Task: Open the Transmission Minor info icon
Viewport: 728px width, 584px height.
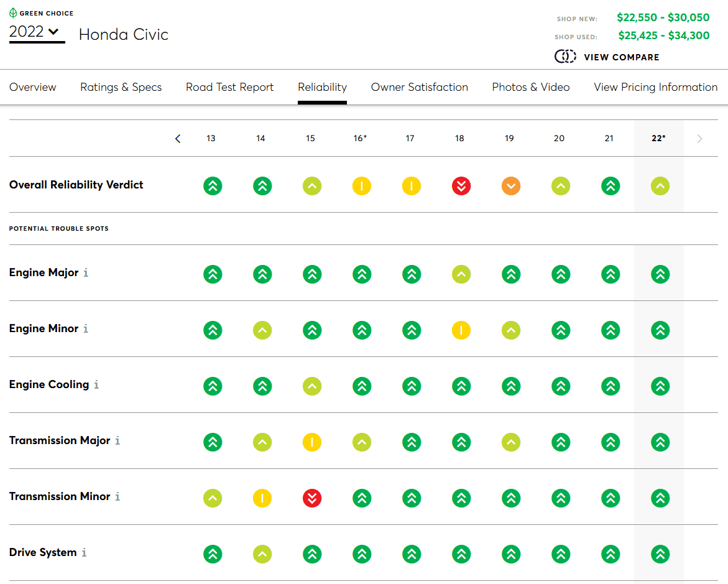Action: click(117, 496)
